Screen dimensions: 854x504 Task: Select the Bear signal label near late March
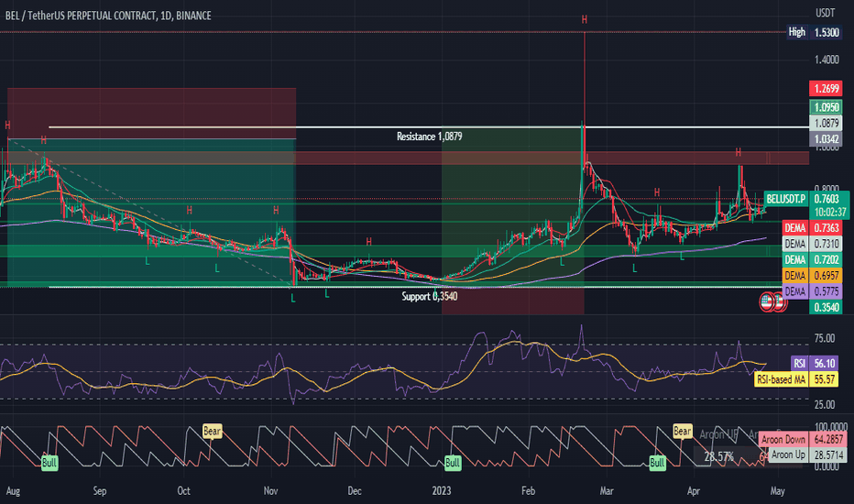pyautogui.click(x=682, y=431)
